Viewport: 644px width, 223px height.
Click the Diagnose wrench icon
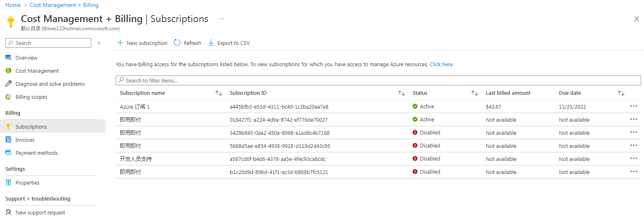pyautogui.click(x=8, y=84)
